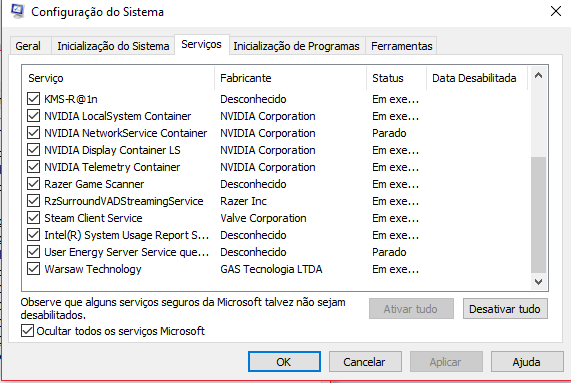Click the scrollbar down arrow
This screenshot has height=383, width=571.
(538, 281)
